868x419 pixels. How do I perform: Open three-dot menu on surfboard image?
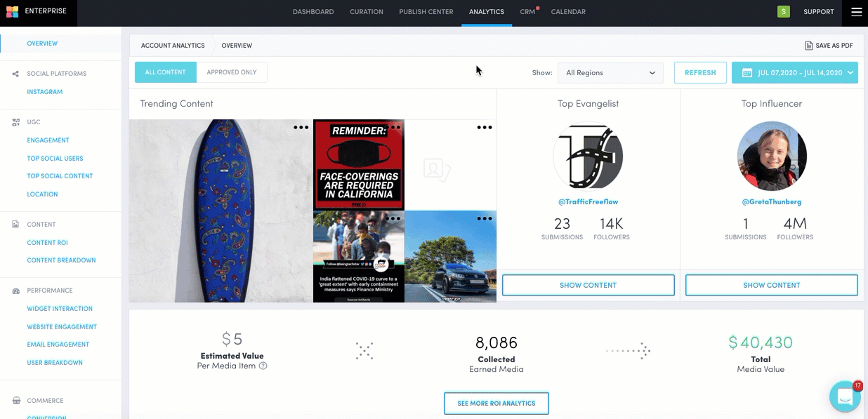click(301, 128)
